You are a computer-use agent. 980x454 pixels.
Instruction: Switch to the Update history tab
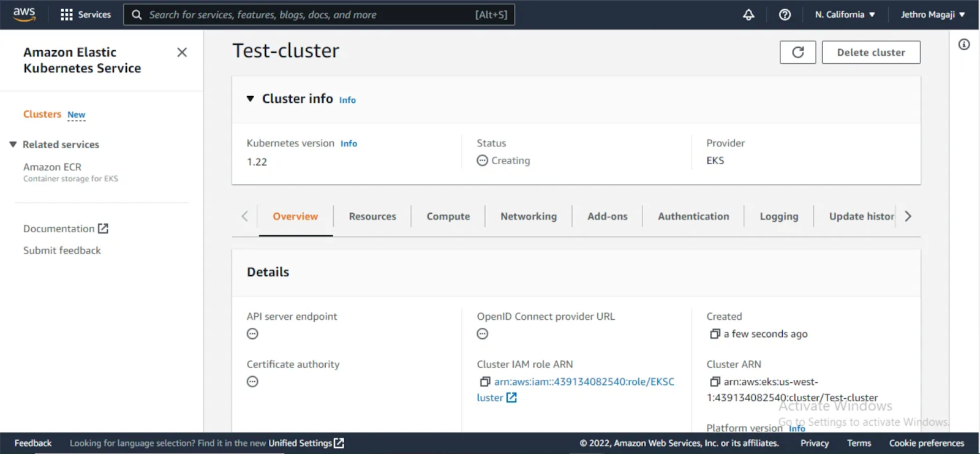861,216
